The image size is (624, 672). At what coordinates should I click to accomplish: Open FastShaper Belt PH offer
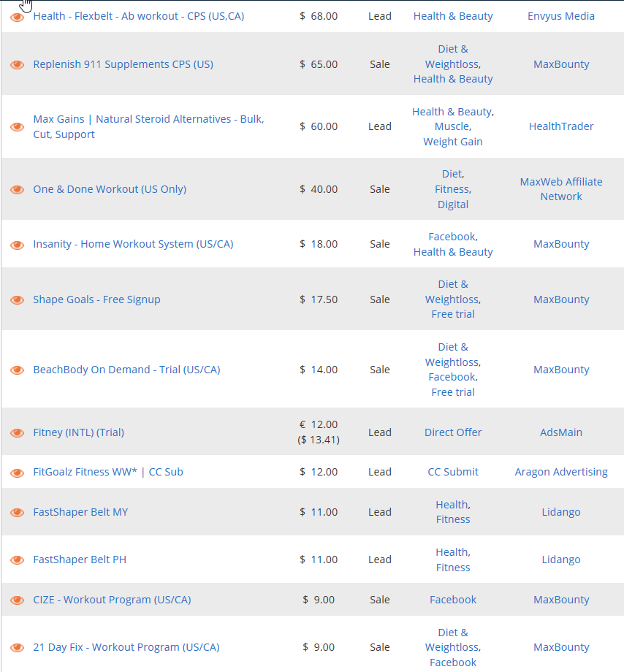pyautogui.click(x=80, y=560)
